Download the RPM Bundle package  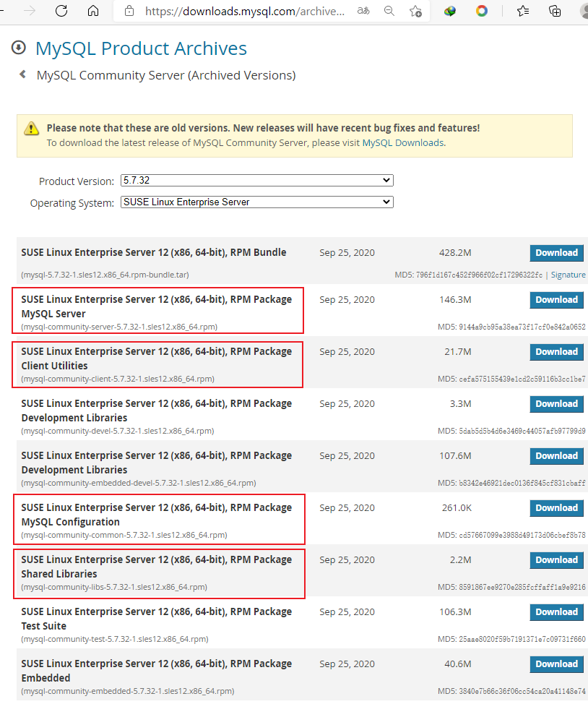pyautogui.click(x=556, y=253)
